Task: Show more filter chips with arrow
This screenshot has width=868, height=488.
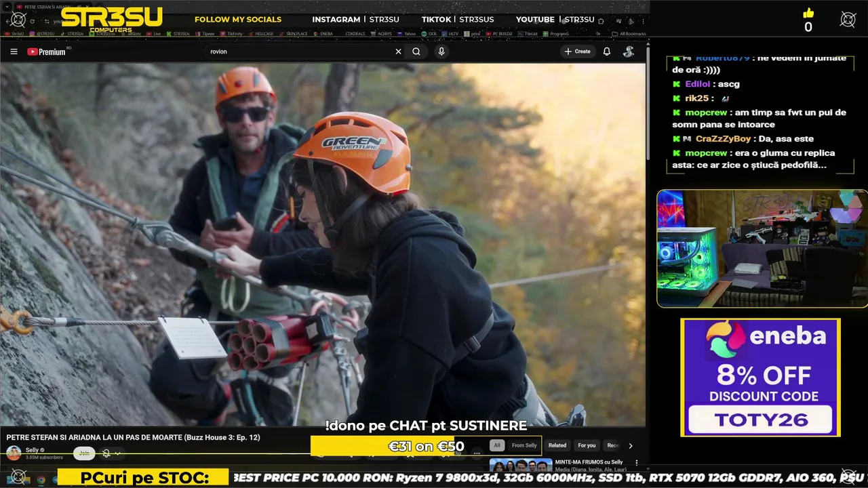Action: [631, 446]
